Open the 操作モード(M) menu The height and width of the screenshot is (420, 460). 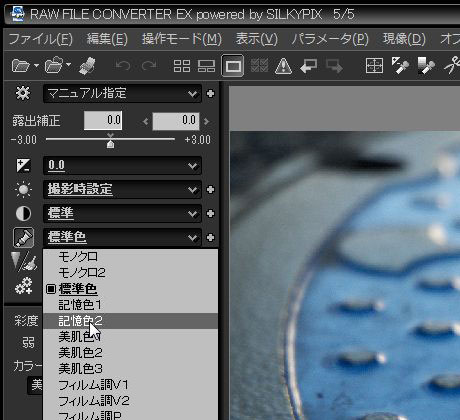[182, 39]
